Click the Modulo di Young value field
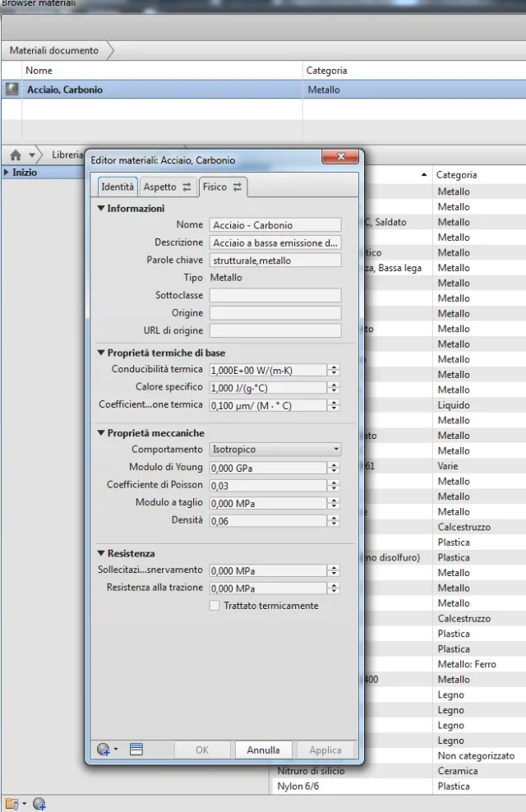Image resolution: width=526 pixels, height=812 pixels. [268, 468]
